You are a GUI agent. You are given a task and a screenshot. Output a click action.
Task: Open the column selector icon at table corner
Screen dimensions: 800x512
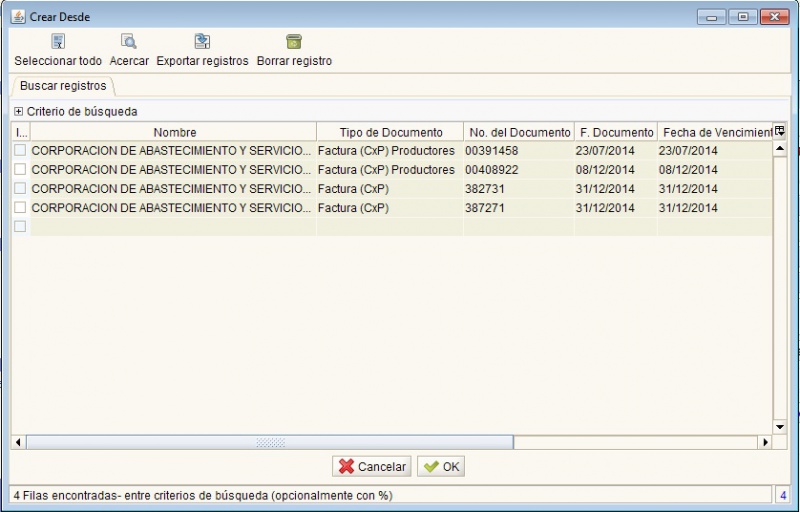pos(780,131)
